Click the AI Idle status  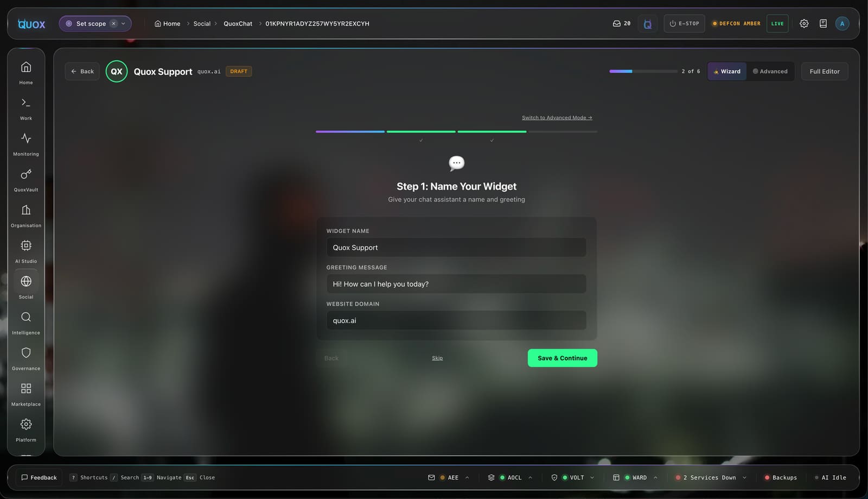click(x=831, y=478)
